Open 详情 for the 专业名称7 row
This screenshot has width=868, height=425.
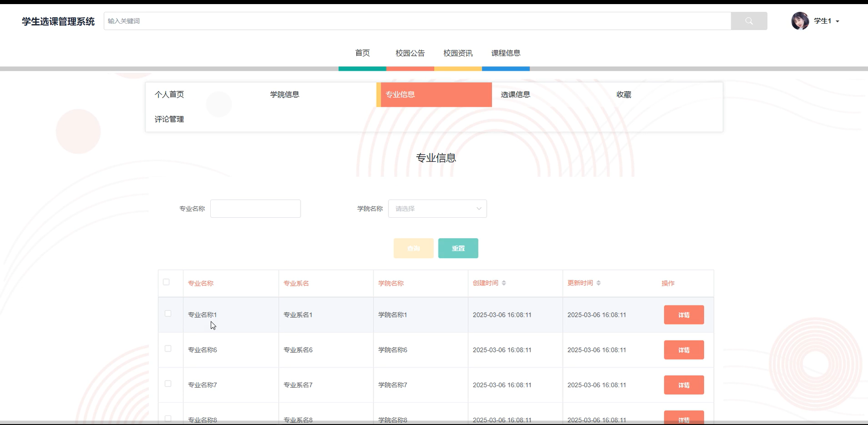(684, 385)
